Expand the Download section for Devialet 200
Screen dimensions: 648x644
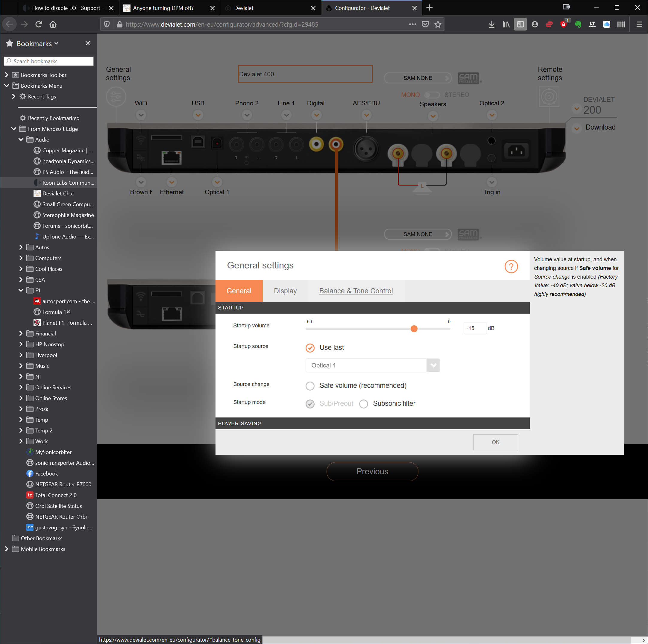[576, 128]
